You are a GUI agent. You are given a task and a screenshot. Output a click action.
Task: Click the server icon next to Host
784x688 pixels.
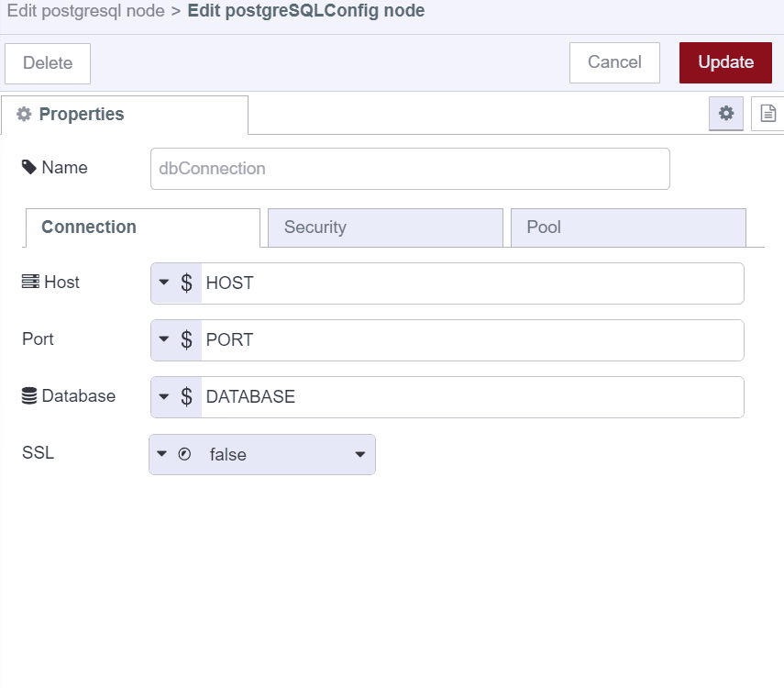point(28,283)
